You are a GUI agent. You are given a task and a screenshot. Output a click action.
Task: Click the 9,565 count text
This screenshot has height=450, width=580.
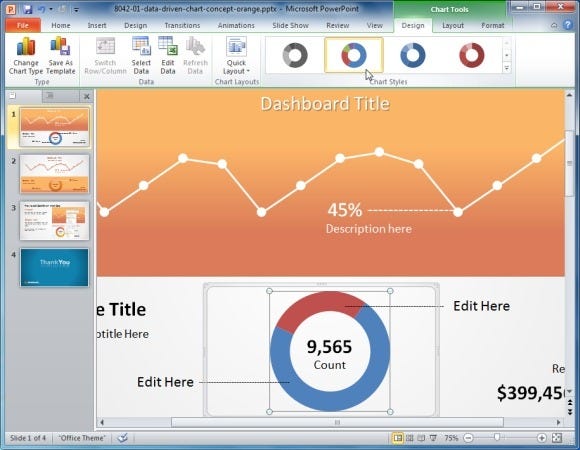click(329, 347)
